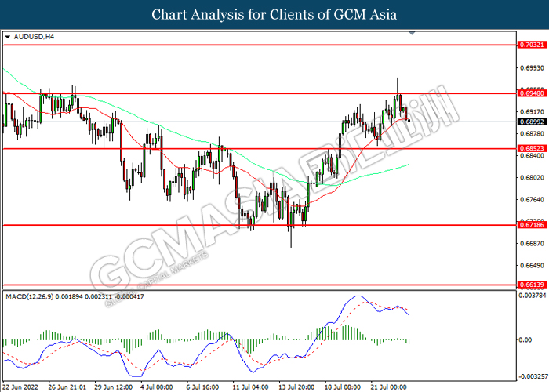This screenshot has height=392, width=549.
Task: Select the AUDUSD,H4 chart title text
Action: [x=34, y=37]
